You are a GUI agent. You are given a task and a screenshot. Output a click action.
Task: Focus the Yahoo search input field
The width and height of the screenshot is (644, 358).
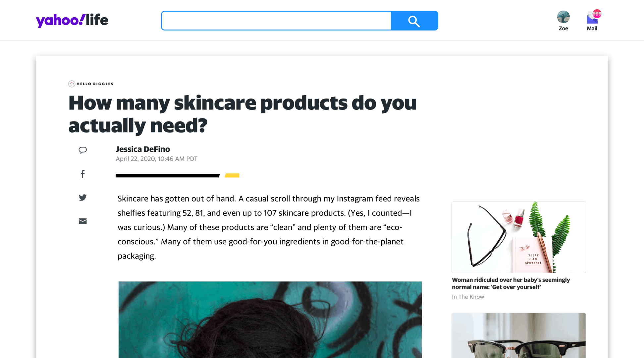tap(276, 21)
